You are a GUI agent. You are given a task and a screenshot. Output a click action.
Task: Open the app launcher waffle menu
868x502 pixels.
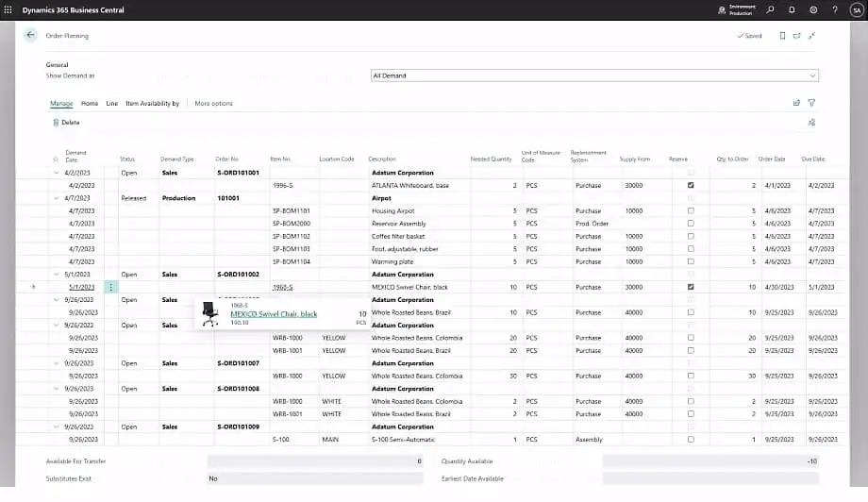click(8, 10)
